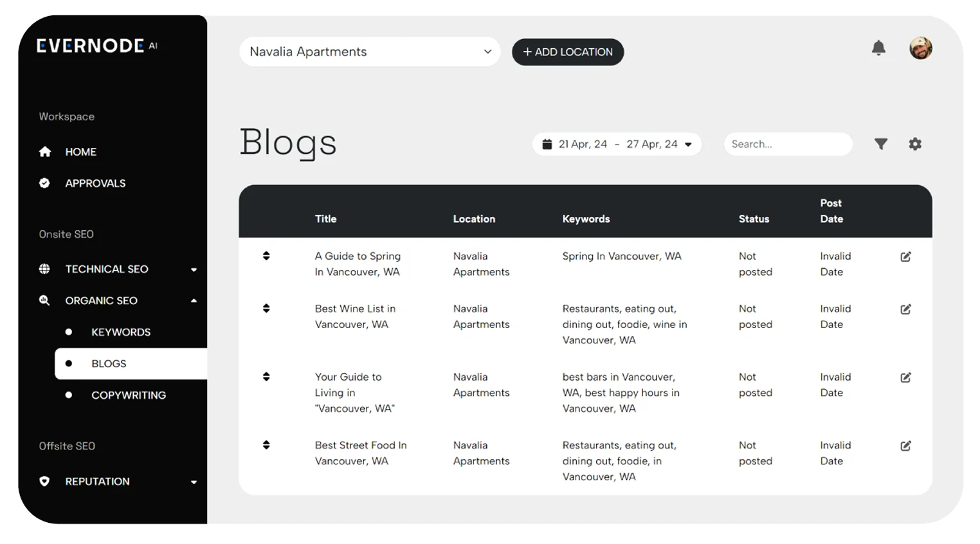This screenshot has height=544, width=980.
Task: Click the Technical SEO globe icon
Action: [44, 269]
